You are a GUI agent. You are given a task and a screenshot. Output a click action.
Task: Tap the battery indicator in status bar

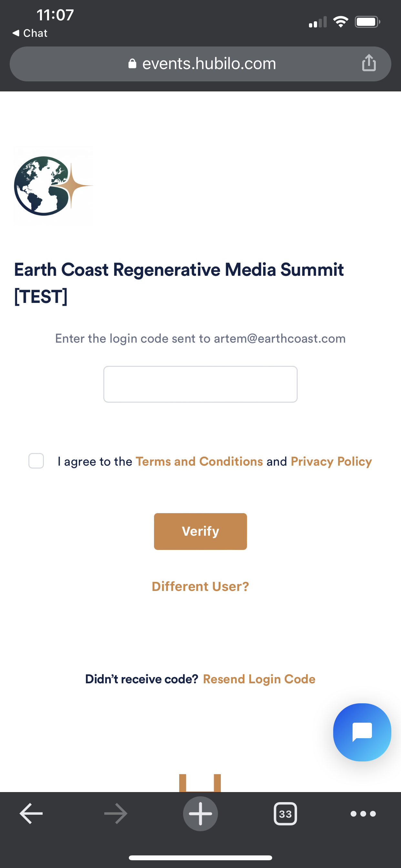367,22
